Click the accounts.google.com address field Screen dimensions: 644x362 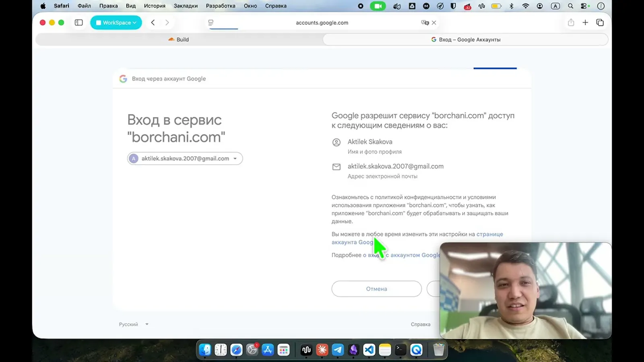pos(322,23)
